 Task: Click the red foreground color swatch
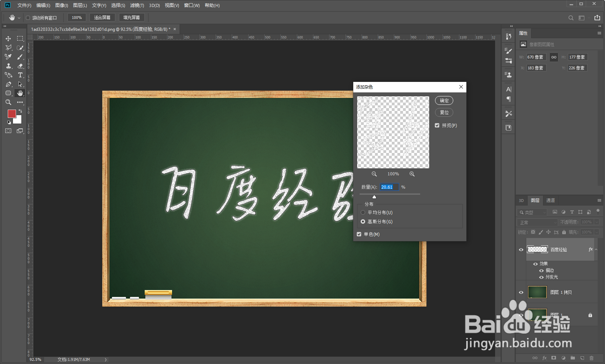pyautogui.click(x=12, y=114)
